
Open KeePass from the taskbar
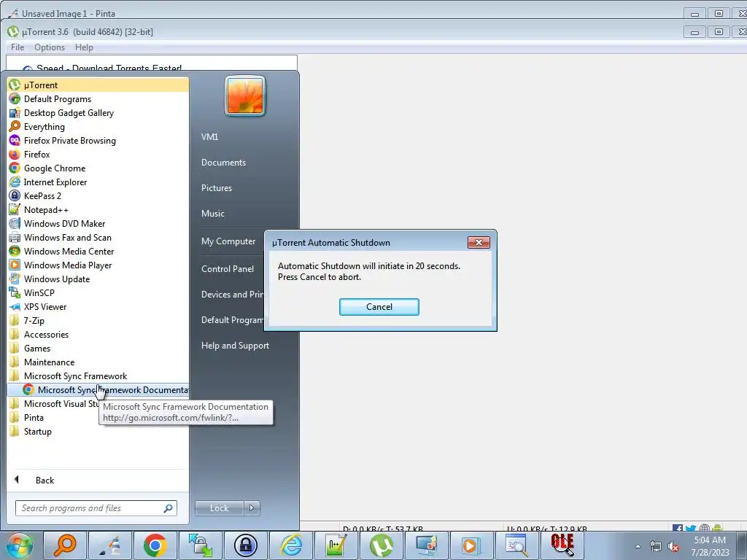[246, 545]
